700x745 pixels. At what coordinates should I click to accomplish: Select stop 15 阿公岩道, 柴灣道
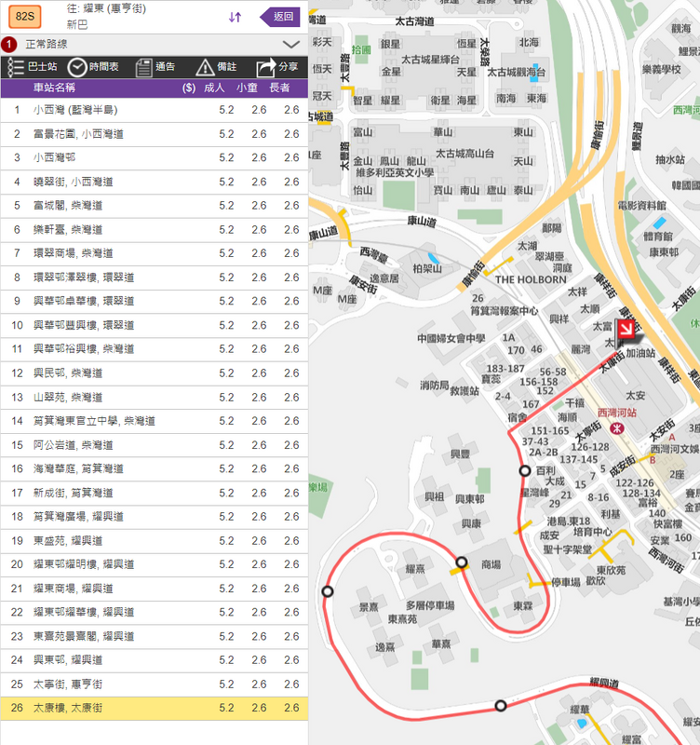155,445
